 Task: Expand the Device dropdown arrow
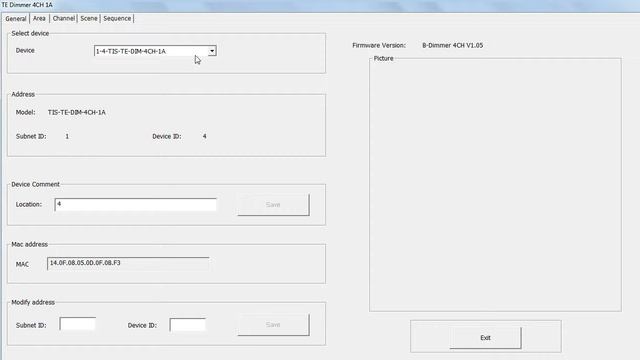pyautogui.click(x=212, y=51)
